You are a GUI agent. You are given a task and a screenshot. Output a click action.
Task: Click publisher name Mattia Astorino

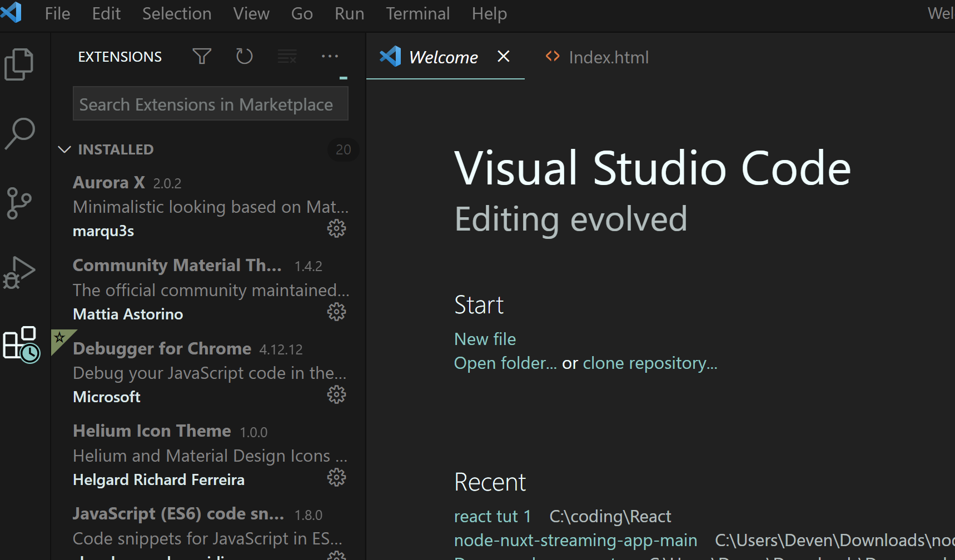click(x=128, y=314)
